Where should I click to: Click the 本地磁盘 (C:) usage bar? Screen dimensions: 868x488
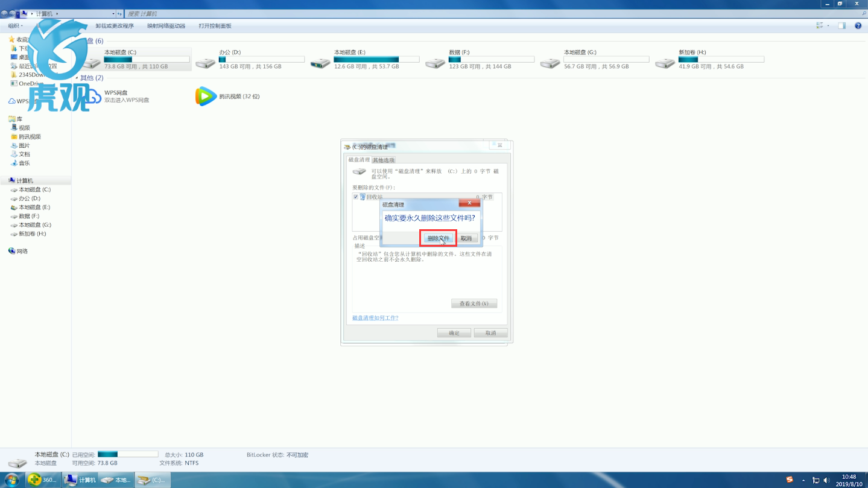(147, 60)
